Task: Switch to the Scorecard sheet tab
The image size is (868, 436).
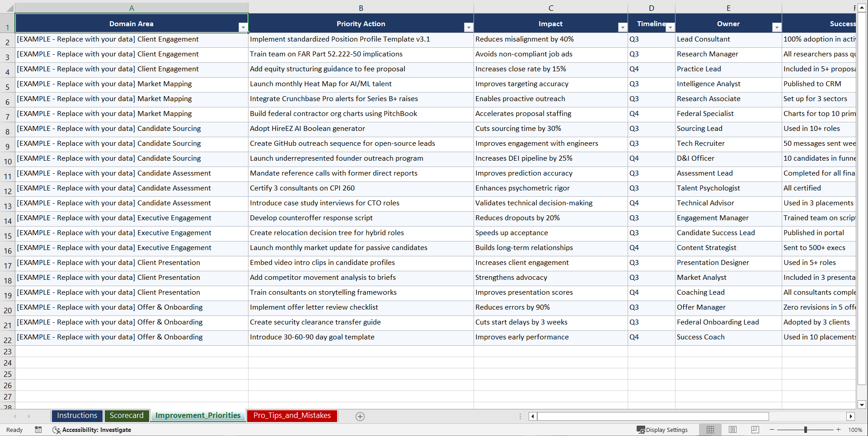Action: pyautogui.click(x=127, y=415)
